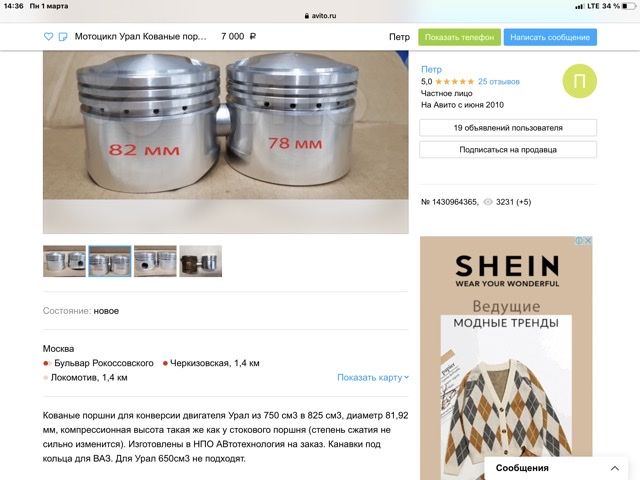
Task: Click Написать сообщение blue button
Action: click(x=550, y=37)
